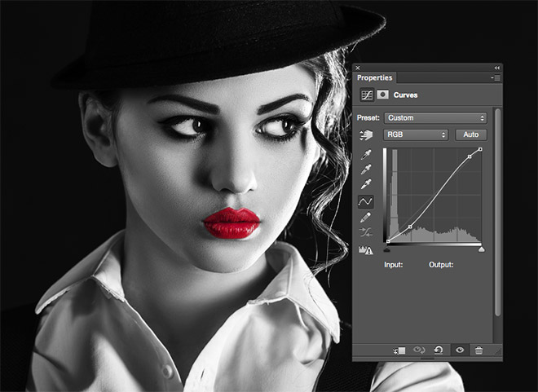Open the Preset dropdown showing Custom
The height and width of the screenshot is (392, 538).
pos(435,118)
